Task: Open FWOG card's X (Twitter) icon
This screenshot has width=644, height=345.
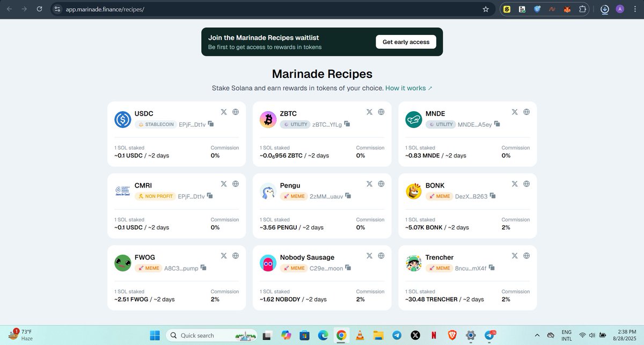Action: click(224, 256)
